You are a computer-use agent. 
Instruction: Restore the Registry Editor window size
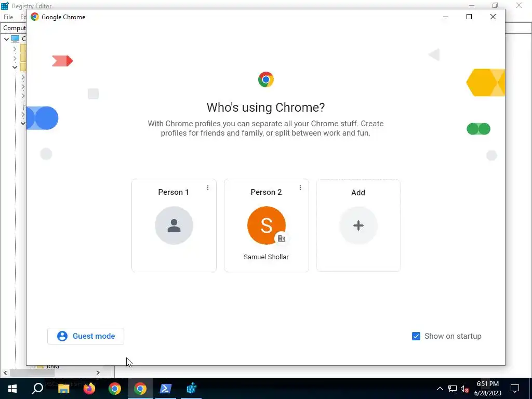(495, 5)
